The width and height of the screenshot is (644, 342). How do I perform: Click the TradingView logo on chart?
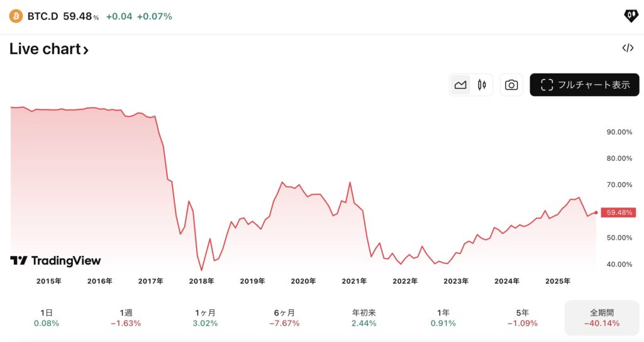point(55,260)
